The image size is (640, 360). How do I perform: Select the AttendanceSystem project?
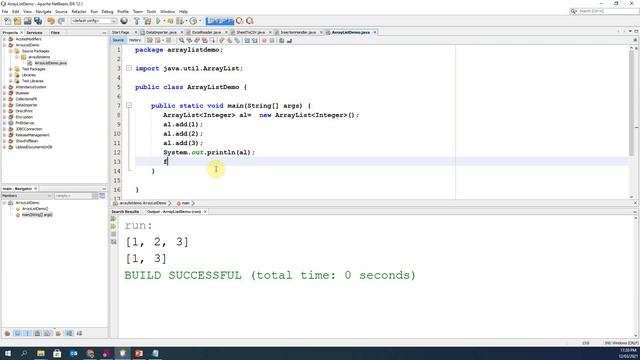pyautogui.click(x=31, y=87)
